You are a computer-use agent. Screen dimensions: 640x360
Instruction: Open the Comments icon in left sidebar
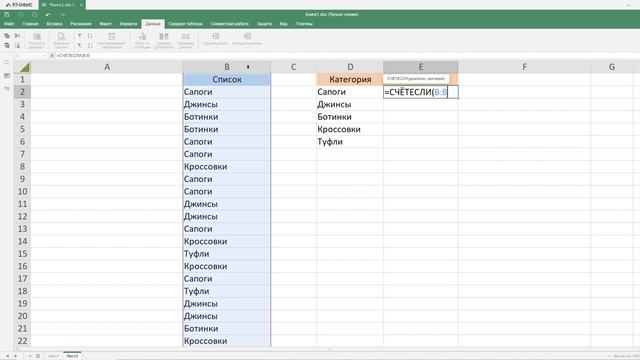tap(7, 76)
